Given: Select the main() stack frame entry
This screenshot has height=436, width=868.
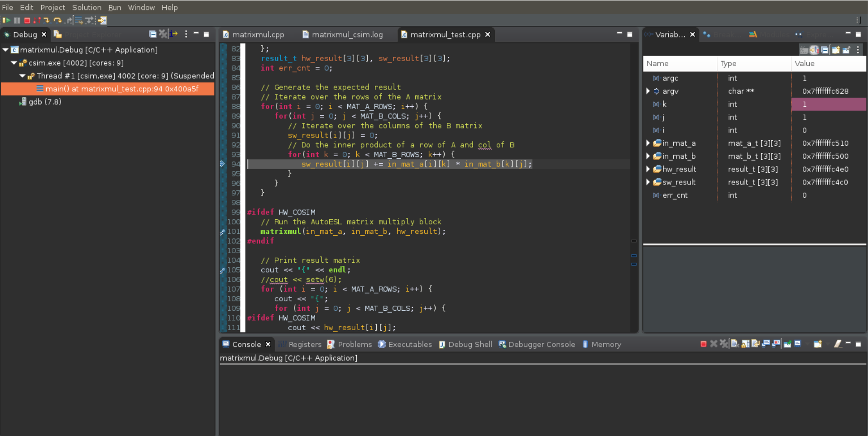Looking at the screenshot, I should point(121,89).
